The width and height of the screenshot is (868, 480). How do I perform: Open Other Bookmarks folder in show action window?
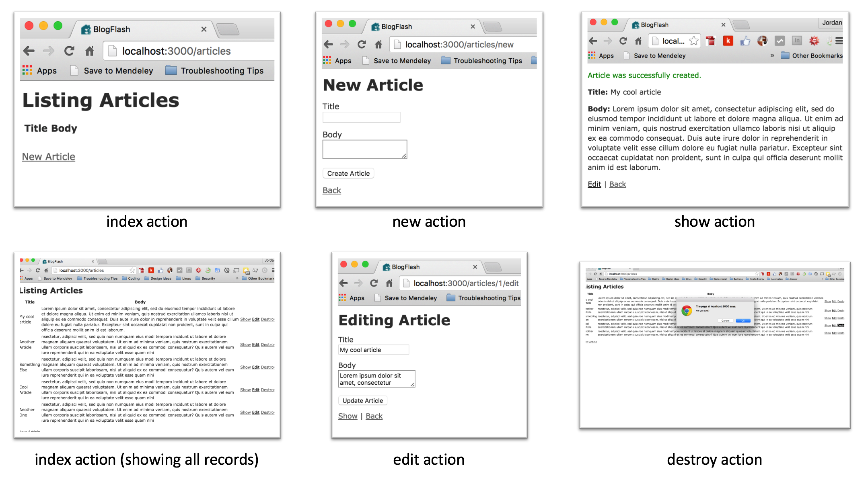[812, 55]
